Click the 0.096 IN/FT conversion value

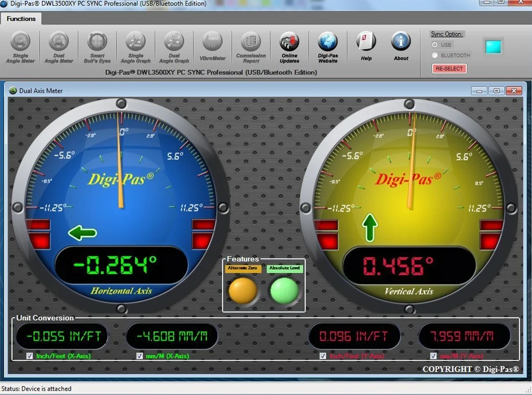[354, 336]
